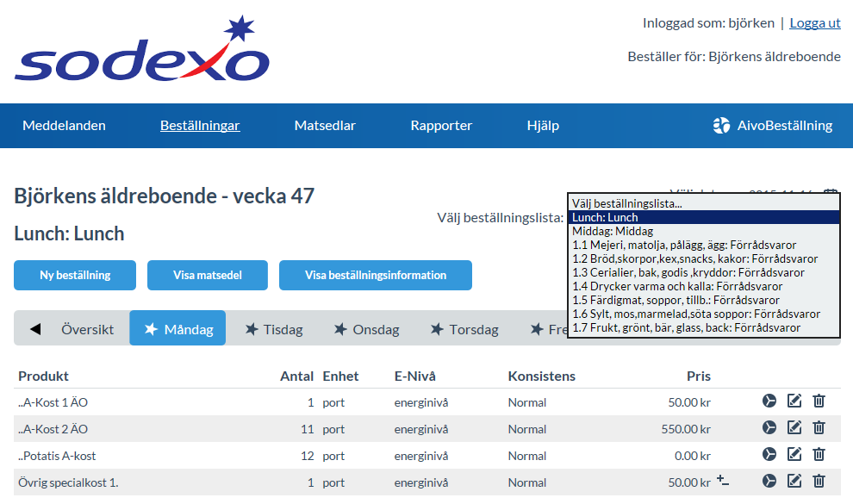853x504 pixels.
Task: Click product name Övrig specialkost 1.
Action: [x=68, y=482]
